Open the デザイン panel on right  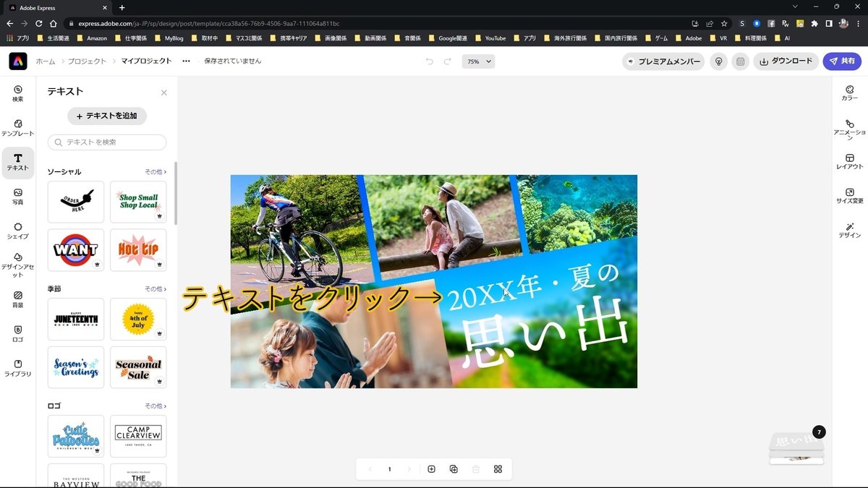pos(850,231)
